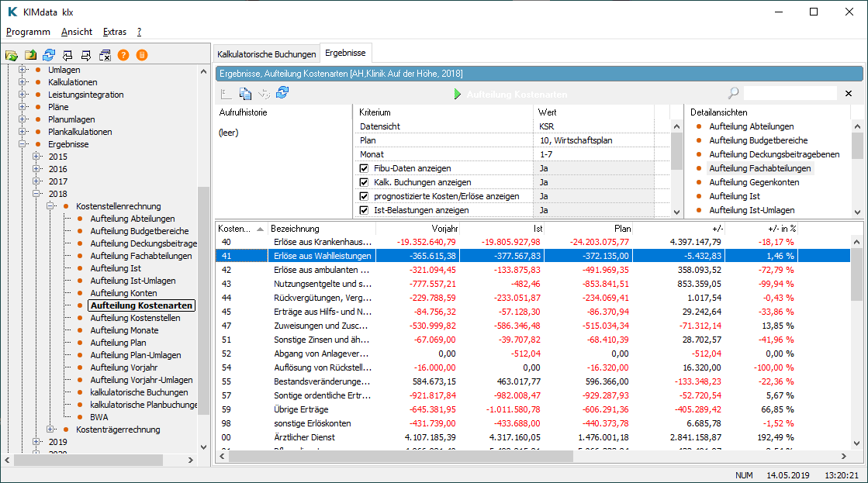The width and height of the screenshot is (868, 483).
Task: Open the Extras menu
Action: (114, 32)
